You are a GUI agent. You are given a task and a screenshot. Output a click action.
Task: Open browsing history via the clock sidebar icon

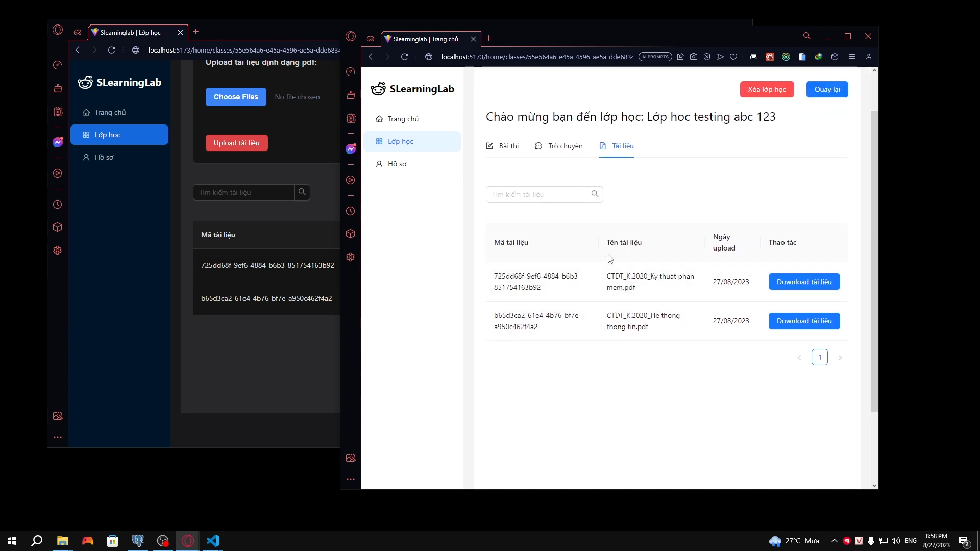351,211
